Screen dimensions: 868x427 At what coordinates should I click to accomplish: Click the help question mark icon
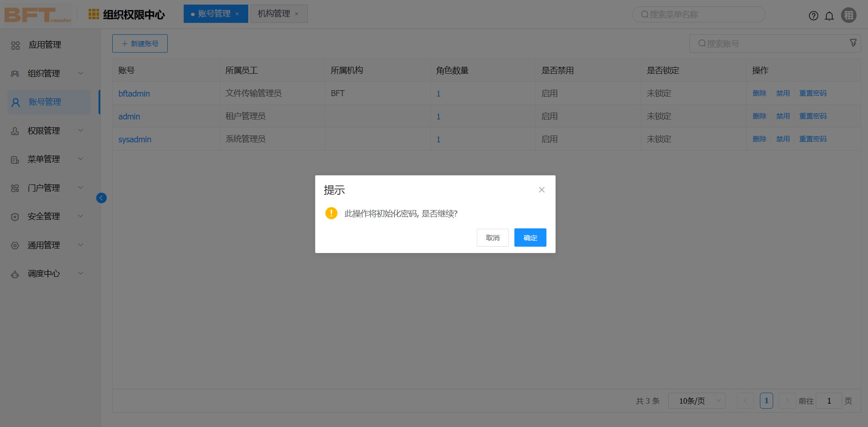[813, 16]
